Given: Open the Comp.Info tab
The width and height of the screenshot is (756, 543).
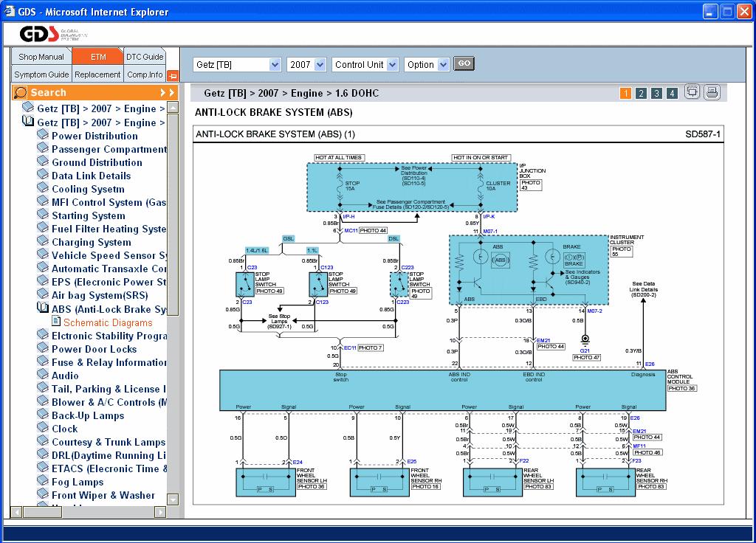Looking at the screenshot, I should tap(145, 75).
